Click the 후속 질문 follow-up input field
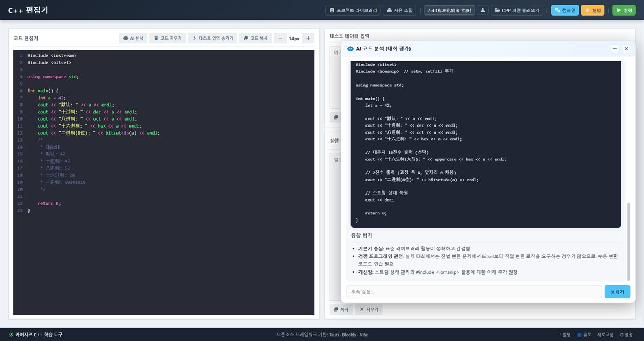The image size is (644, 341). pyautogui.click(x=474, y=292)
